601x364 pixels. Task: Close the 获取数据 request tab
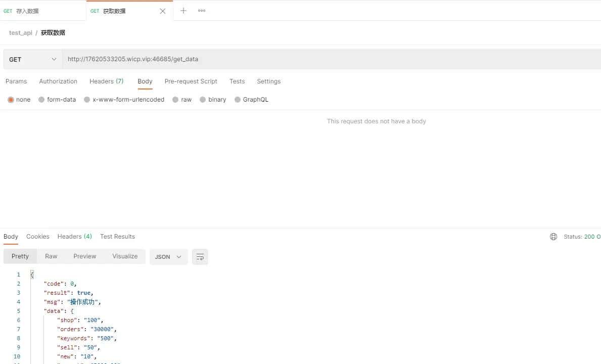(x=162, y=11)
